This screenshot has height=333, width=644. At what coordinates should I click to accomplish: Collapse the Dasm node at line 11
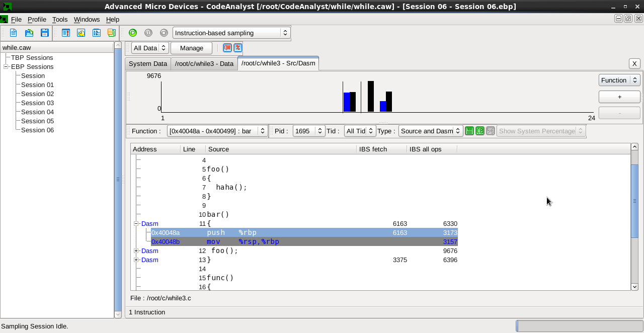pos(136,223)
